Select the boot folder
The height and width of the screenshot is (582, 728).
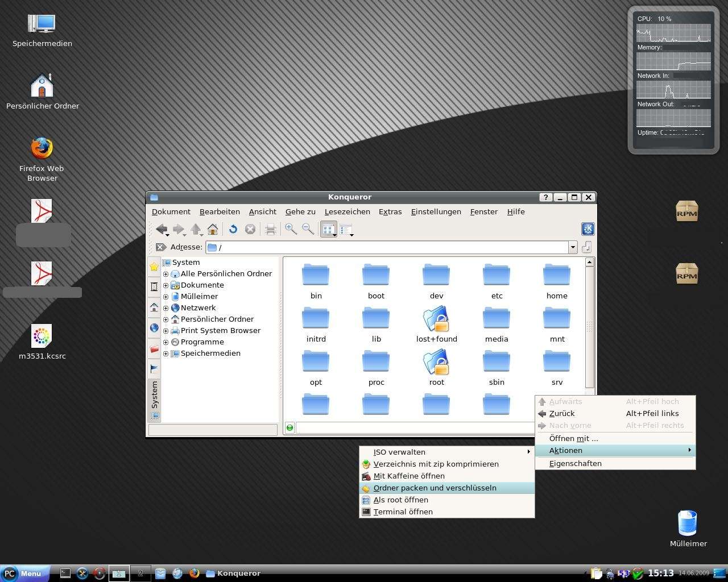pyautogui.click(x=376, y=281)
